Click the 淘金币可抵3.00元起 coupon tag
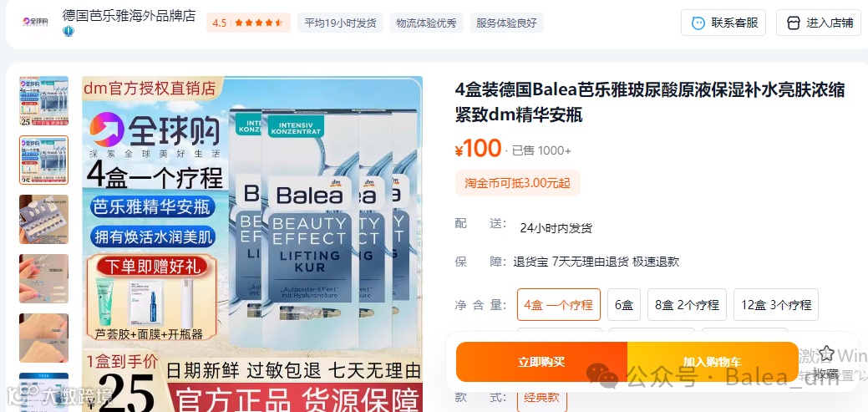The width and height of the screenshot is (868, 412). [518, 183]
